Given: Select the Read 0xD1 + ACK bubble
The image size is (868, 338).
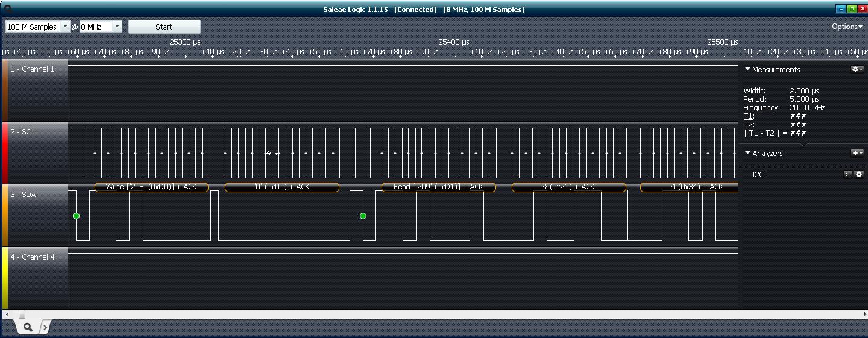Looking at the screenshot, I should click(x=438, y=187).
